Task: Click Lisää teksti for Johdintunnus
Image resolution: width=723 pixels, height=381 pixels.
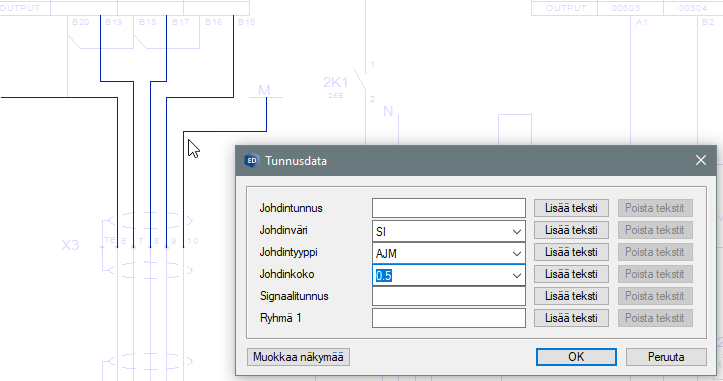Action: 571,208
